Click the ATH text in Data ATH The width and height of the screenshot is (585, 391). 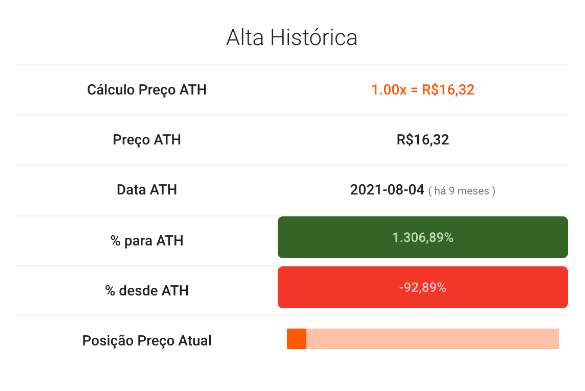pos(163,190)
